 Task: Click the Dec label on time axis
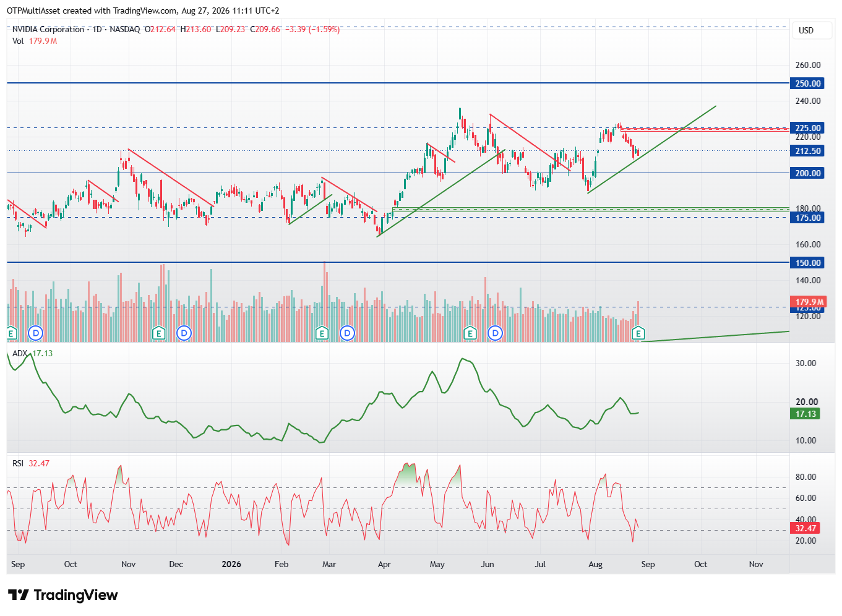[176, 564]
